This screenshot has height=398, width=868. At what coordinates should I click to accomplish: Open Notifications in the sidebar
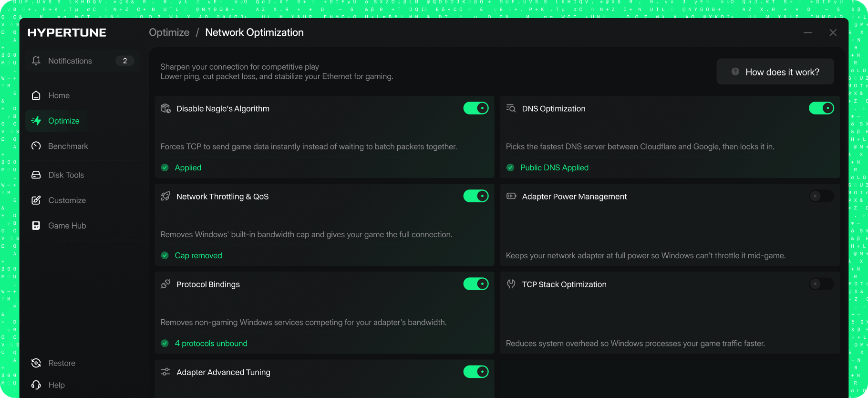(83, 61)
